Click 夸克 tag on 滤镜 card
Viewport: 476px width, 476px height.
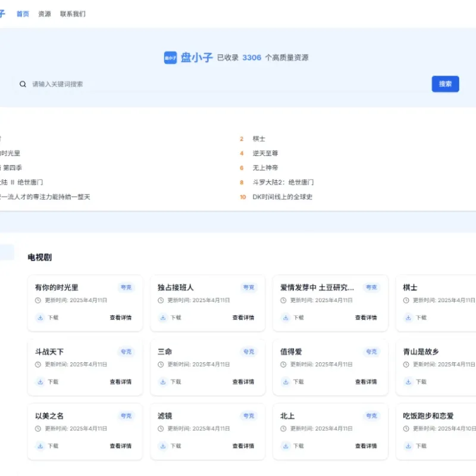click(249, 416)
